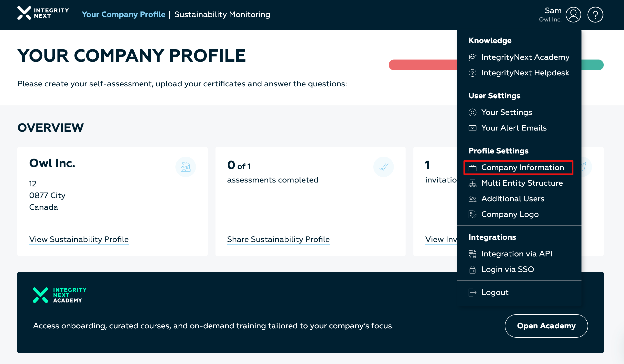The width and height of the screenshot is (624, 364).
Task: Open the IntegrityNext Helpdesk entry
Action: coord(525,73)
